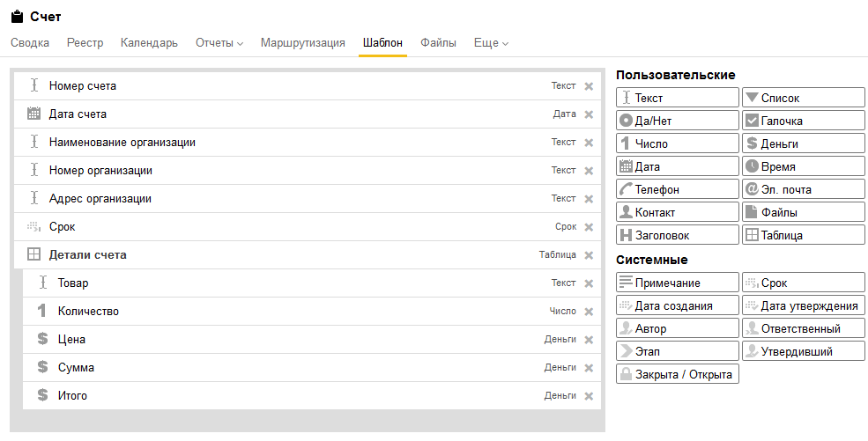Open the Сводка tab
Screen dimensions: 868x441
[30, 43]
